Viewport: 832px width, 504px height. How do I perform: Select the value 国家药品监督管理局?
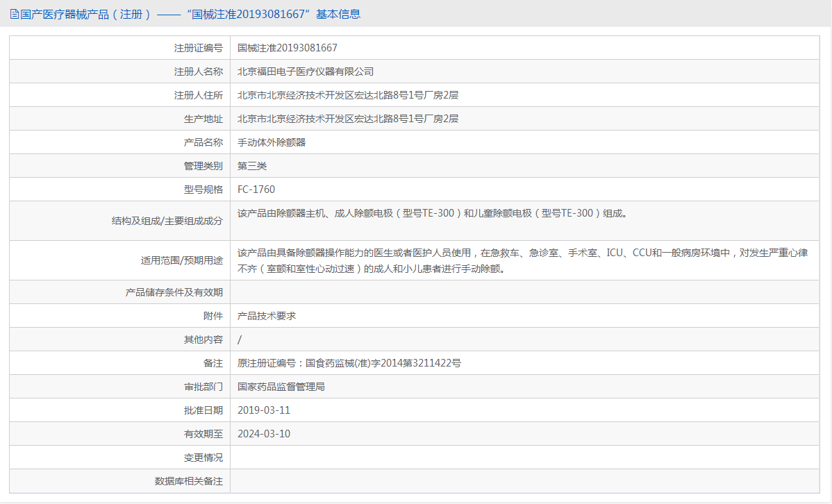(281, 387)
